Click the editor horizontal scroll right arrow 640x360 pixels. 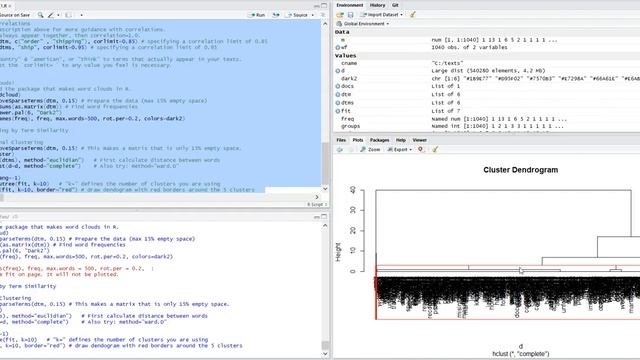[317, 197]
